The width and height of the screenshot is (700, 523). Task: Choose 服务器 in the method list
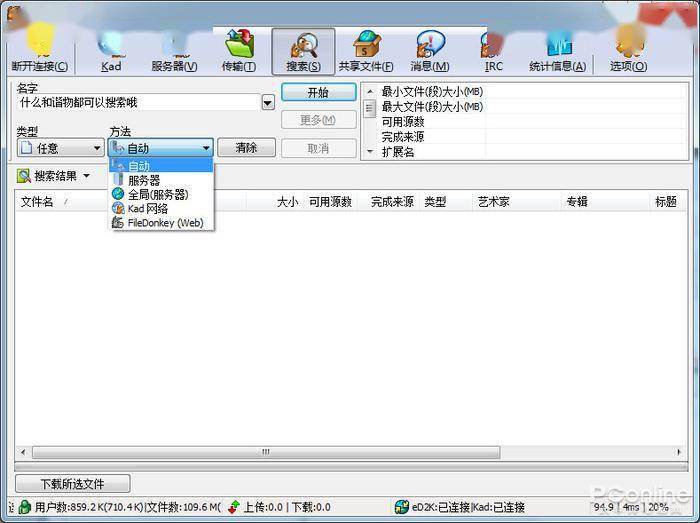click(x=161, y=180)
